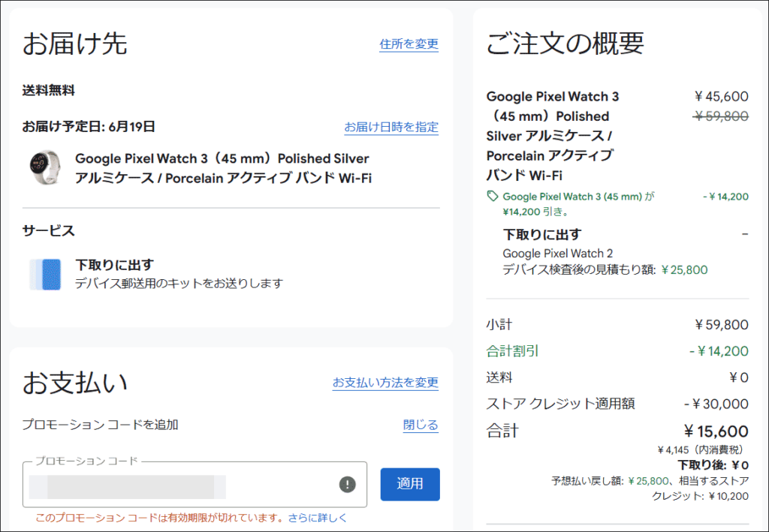Click the expired promo code error message
The height and width of the screenshot is (532, 769).
pyautogui.click(x=159, y=517)
